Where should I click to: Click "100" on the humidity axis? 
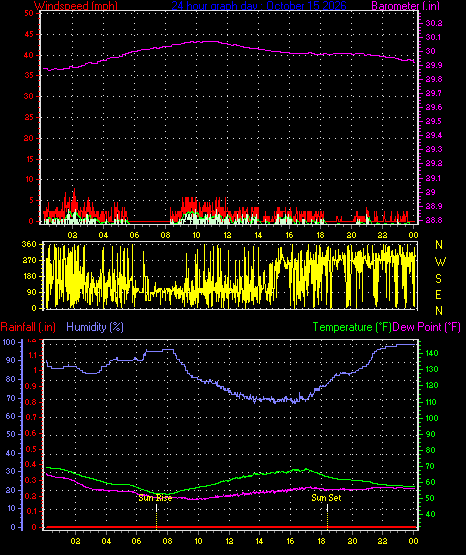(9, 342)
